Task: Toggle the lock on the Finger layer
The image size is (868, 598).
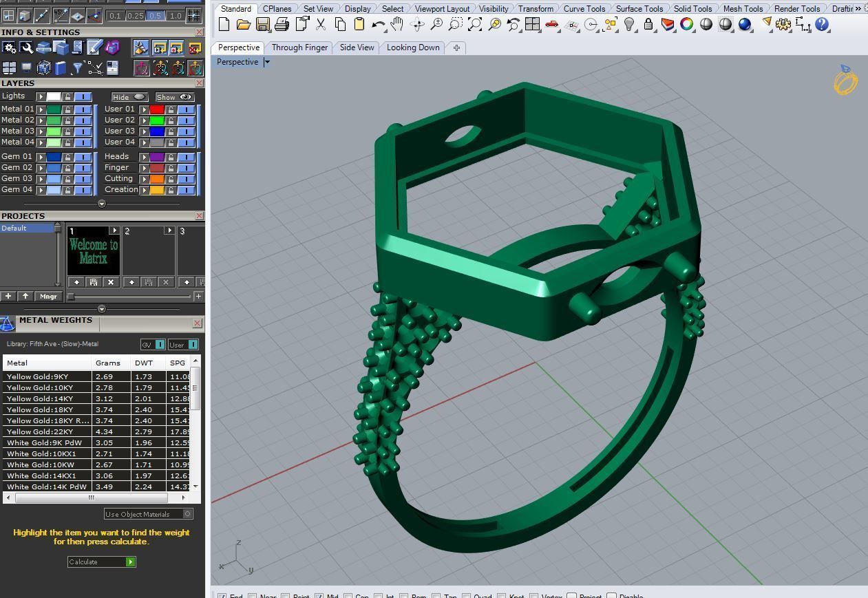Action: 171,168
